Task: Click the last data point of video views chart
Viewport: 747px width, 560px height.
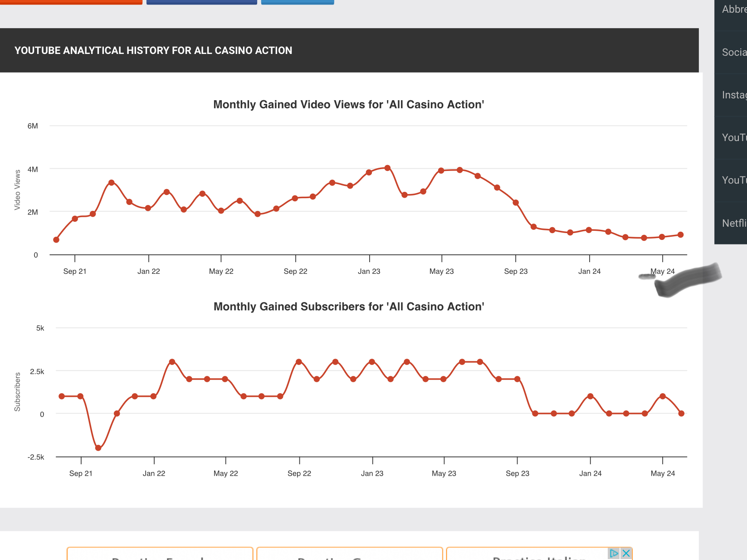Action: pos(680,235)
